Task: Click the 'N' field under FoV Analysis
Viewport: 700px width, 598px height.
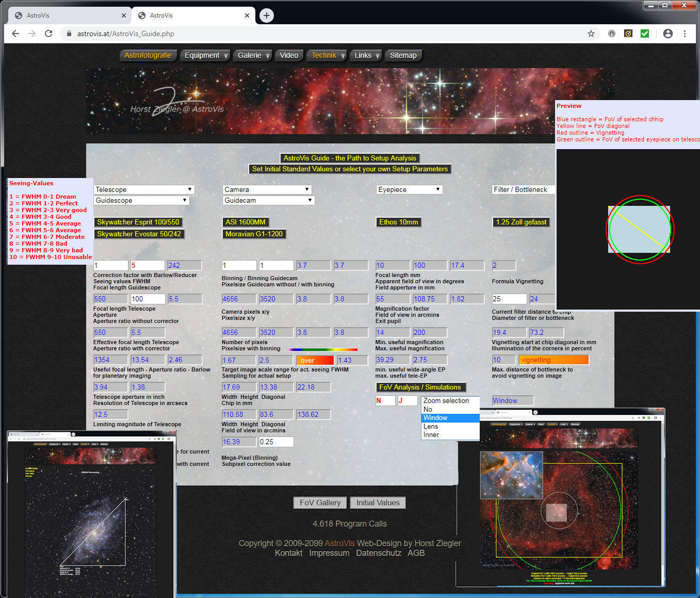Action: click(385, 400)
